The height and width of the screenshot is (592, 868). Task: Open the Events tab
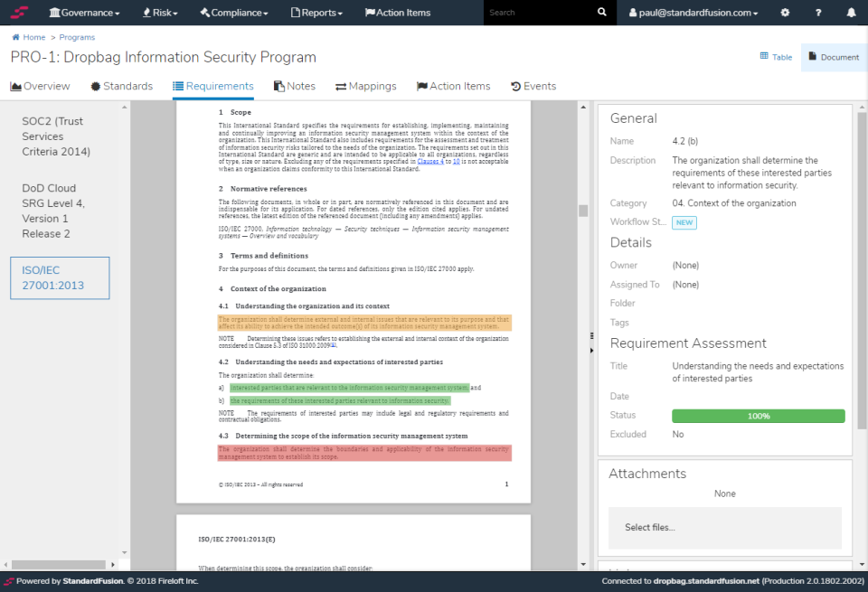(x=533, y=86)
